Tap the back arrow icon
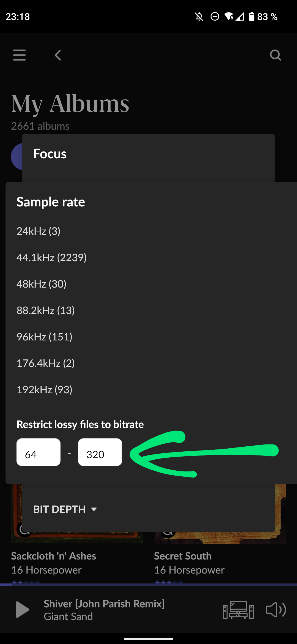 (x=58, y=55)
